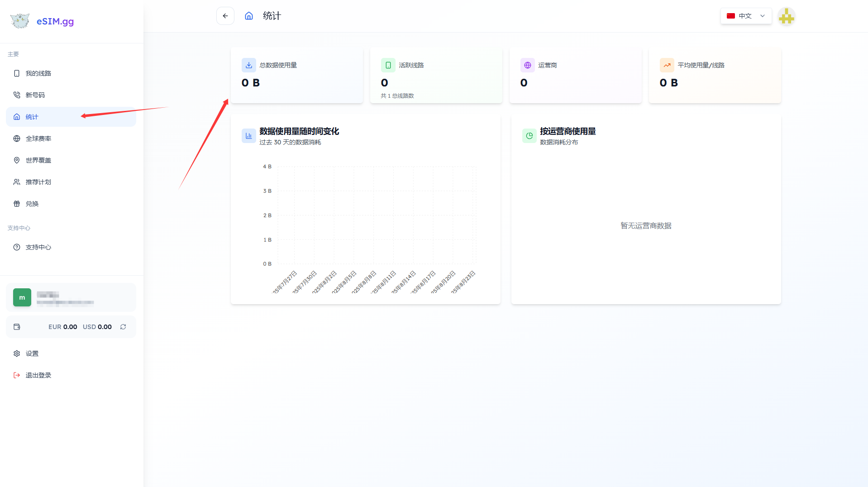
Task: Open the 中文 language dropdown
Action: click(x=745, y=16)
